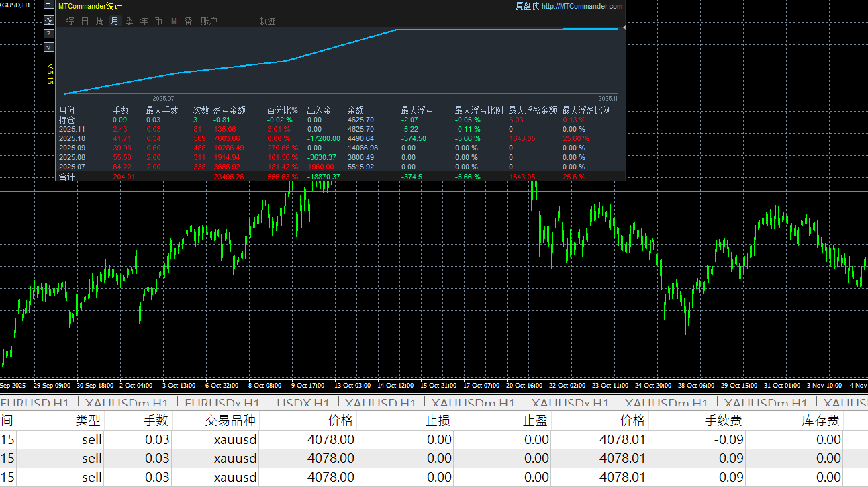
Task: Select the 2025.09 month row label
Action: pos(72,148)
